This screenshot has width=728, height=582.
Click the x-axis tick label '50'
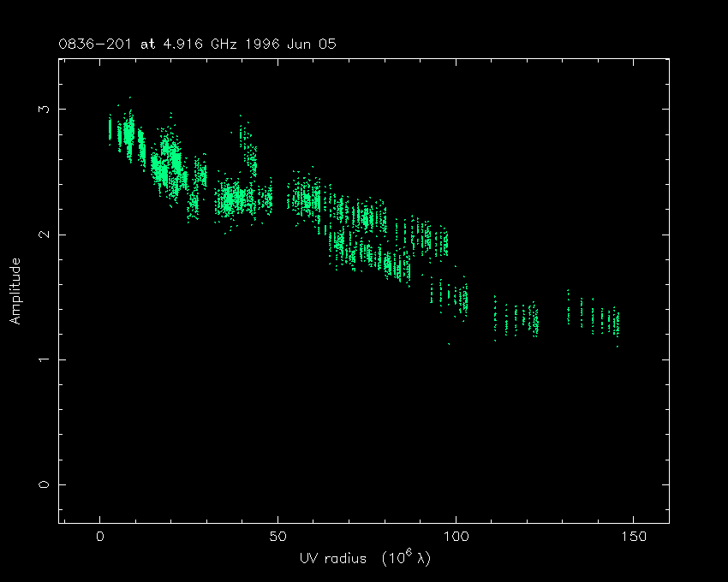tap(278, 537)
